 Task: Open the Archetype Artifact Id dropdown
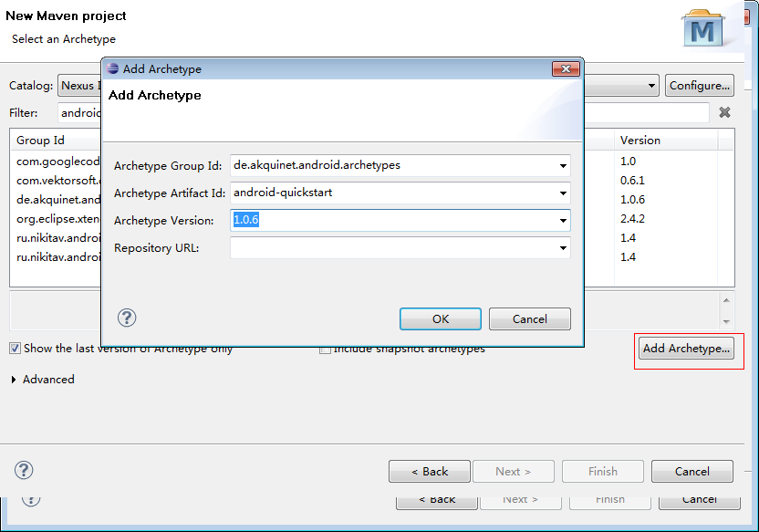click(x=563, y=193)
